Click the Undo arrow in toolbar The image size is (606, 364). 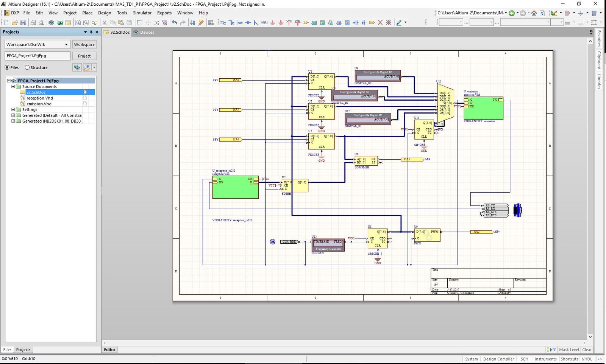tap(174, 23)
